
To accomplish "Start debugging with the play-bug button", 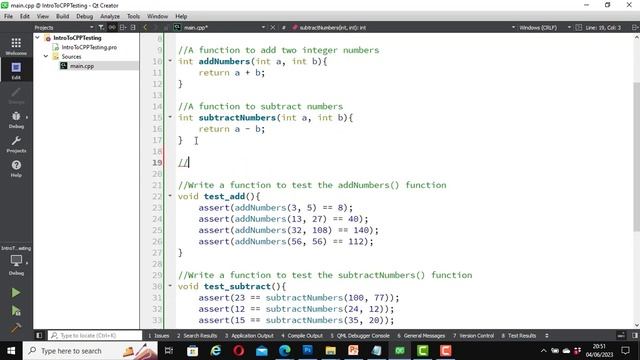I will pyautogui.click(x=16, y=311).
